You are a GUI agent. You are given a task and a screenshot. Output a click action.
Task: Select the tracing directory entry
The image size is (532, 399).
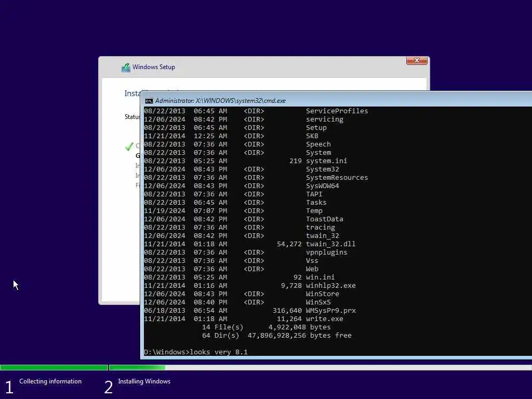239,228
